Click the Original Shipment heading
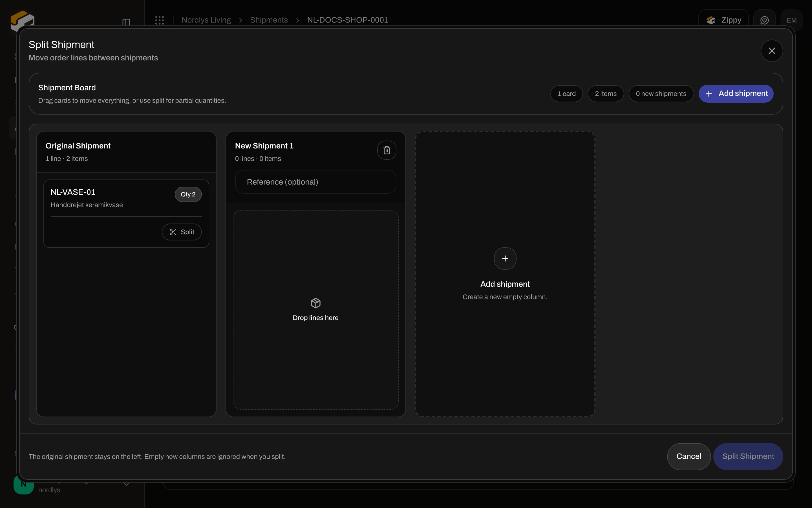This screenshot has width=812, height=508. click(x=78, y=146)
